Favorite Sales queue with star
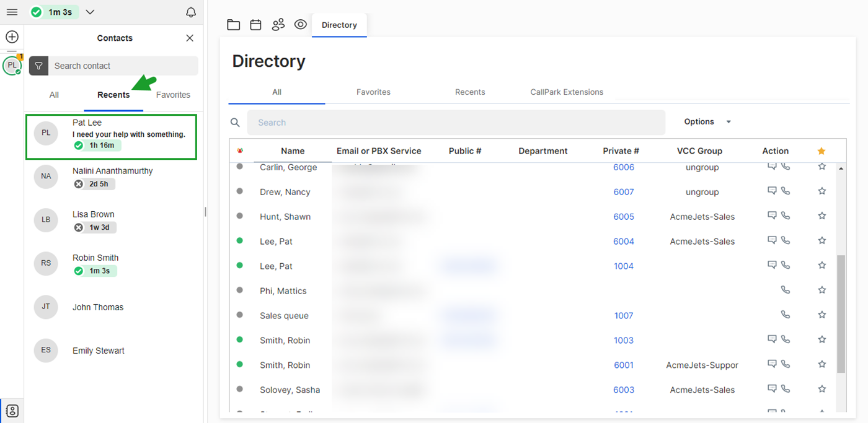 click(822, 315)
